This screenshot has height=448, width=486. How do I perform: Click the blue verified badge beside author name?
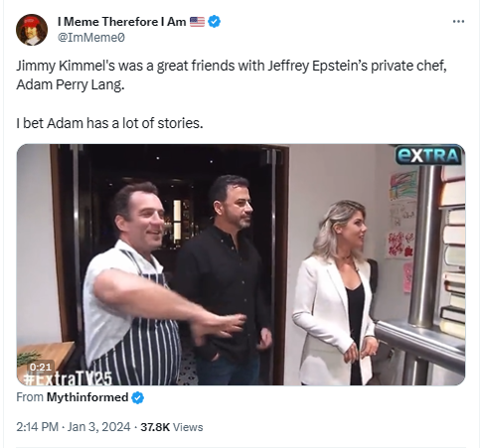pyautogui.click(x=215, y=22)
